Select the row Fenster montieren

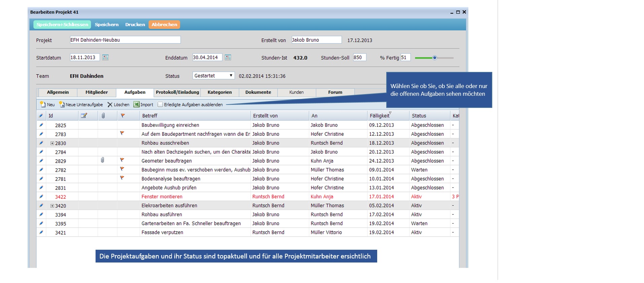[x=248, y=197]
